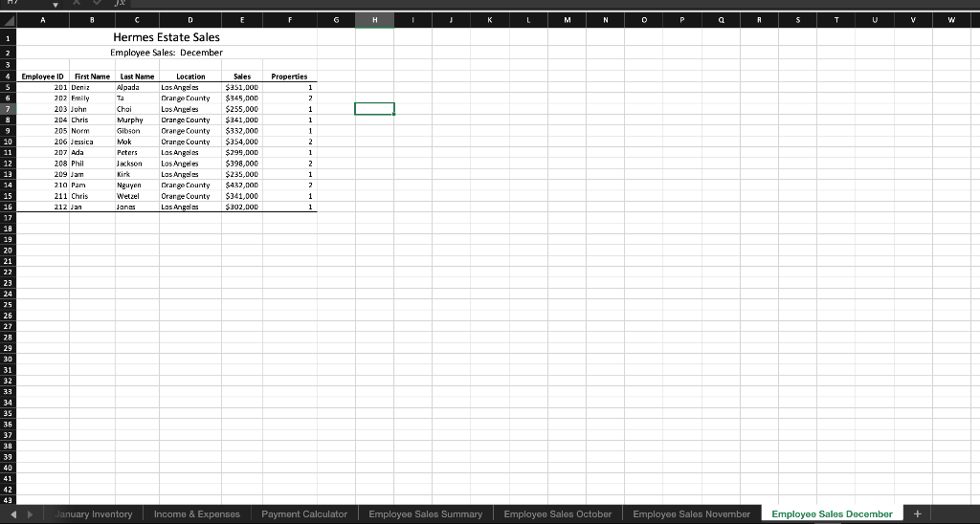
Task: Click the cell containing Alpada
Action: (x=137, y=87)
